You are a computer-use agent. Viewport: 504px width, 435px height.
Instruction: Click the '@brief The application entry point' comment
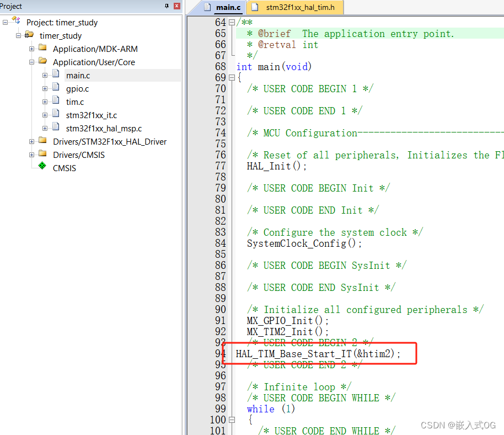[350, 34]
